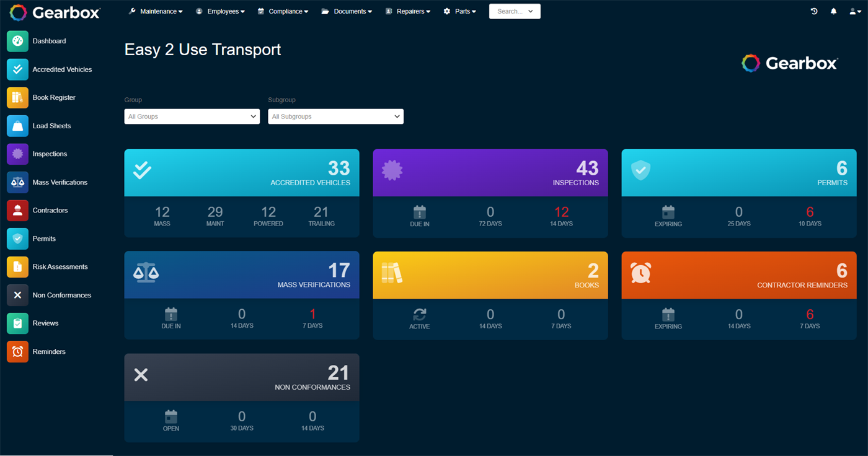
Task: Click the Active refresh icon on Books card
Action: [x=420, y=314]
